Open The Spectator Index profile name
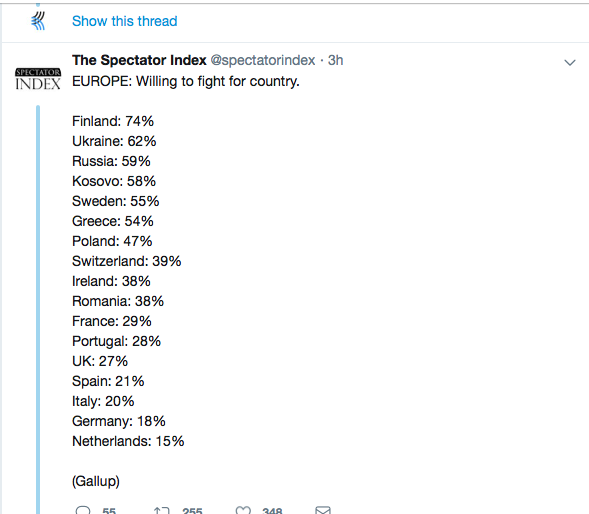 [x=139, y=60]
